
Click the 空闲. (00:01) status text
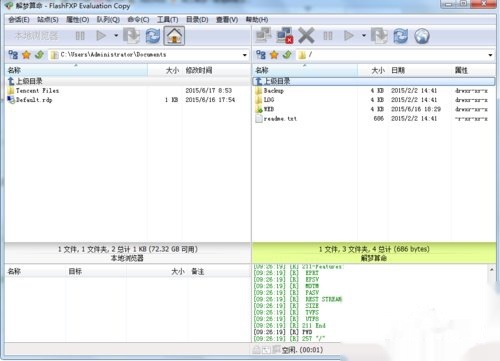[303, 350]
